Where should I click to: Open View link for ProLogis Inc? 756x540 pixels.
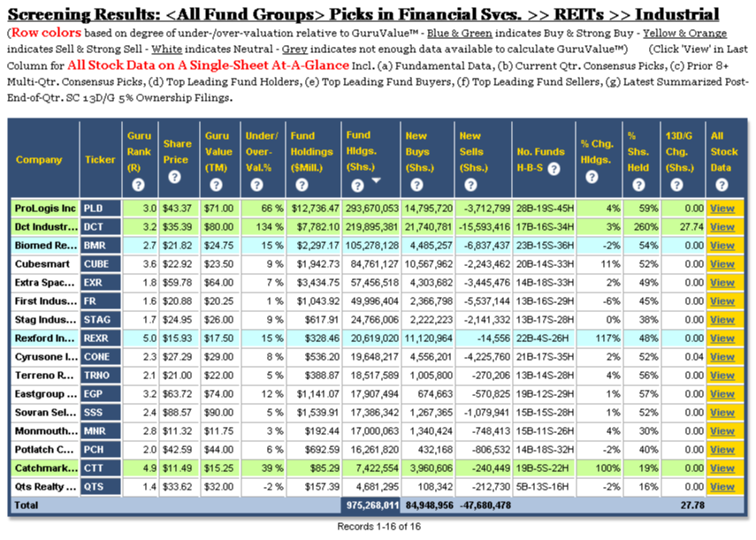(722, 209)
